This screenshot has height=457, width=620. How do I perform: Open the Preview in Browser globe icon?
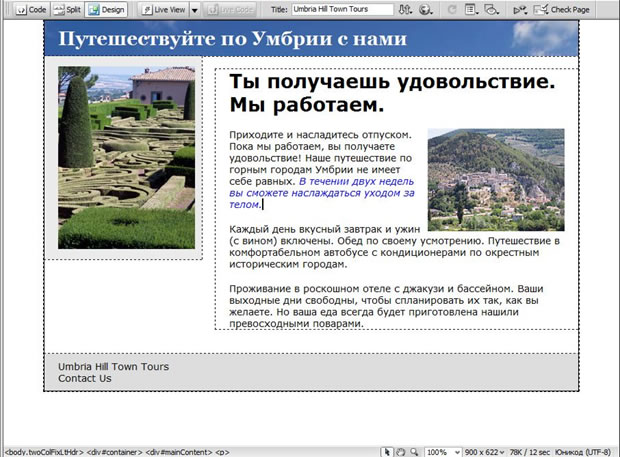[x=425, y=9]
